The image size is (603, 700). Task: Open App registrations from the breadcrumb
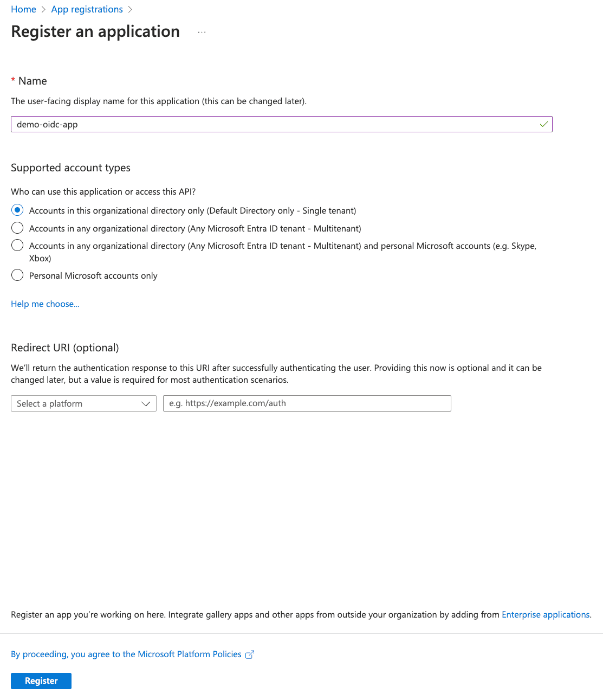click(x=87, y=9)
